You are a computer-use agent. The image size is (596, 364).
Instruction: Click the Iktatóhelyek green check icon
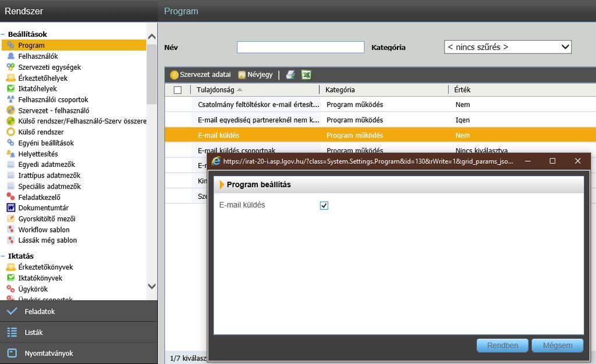point(10,88)
